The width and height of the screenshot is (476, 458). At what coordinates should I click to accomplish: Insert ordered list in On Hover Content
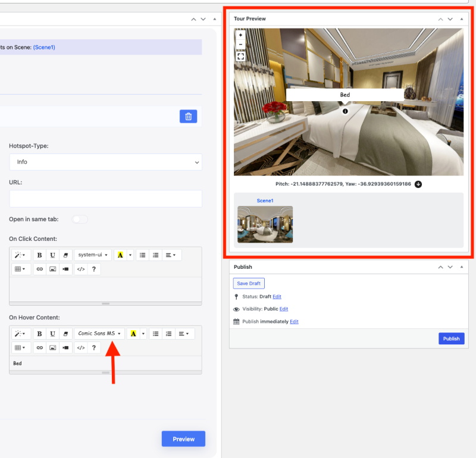(168, 334)
